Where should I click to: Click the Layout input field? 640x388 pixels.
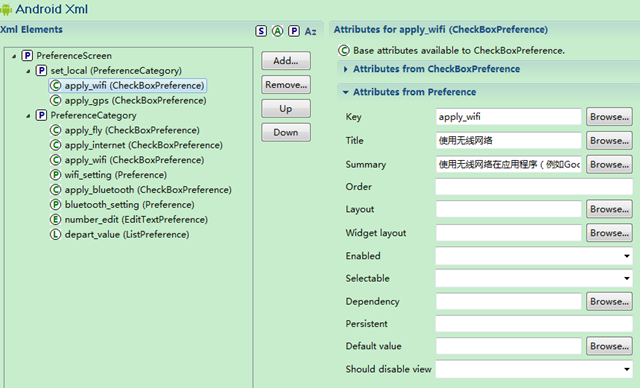click(509, 209)
